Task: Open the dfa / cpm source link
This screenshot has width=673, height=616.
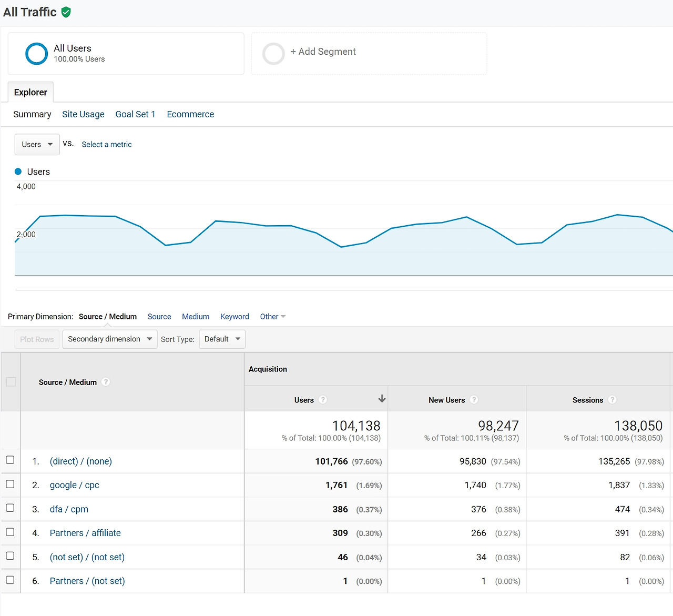Action: click(x=69, y=509)
